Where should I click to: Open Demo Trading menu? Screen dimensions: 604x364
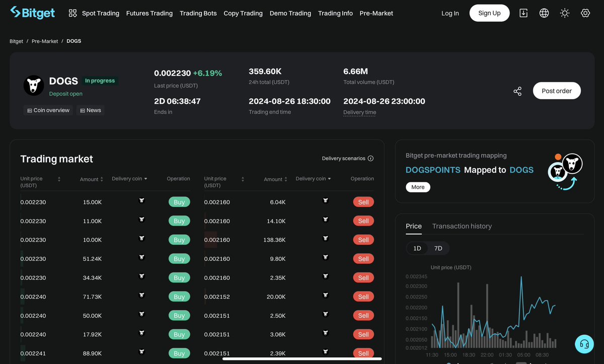[290, 13]
